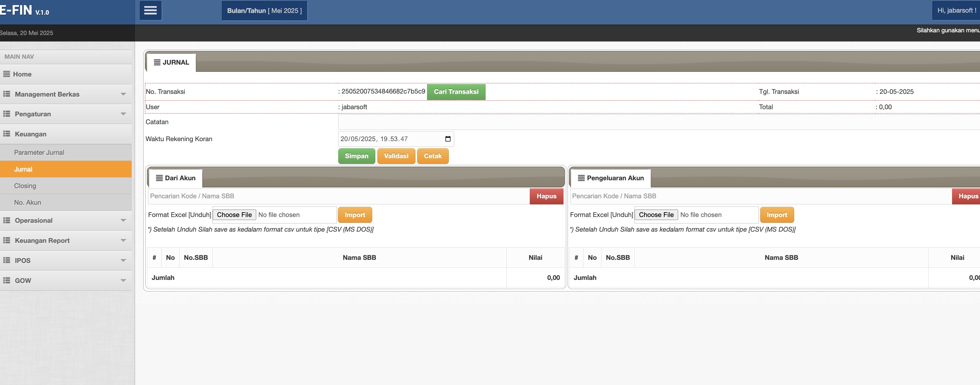Click the Validasi button
The width and height of the screenshot is (980, 385).
click(396, 156)
